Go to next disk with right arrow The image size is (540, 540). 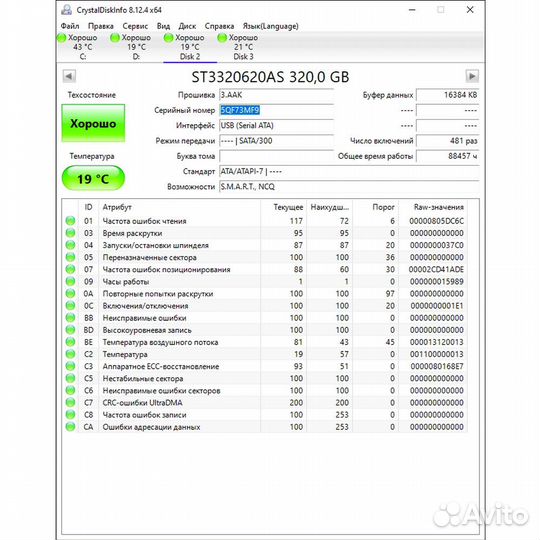point(472,76)
